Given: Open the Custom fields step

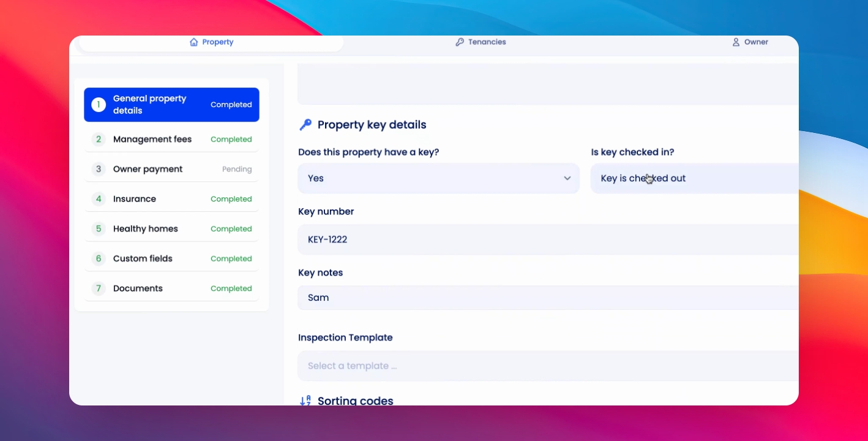Looking at the screenshot, I should 171,258.
